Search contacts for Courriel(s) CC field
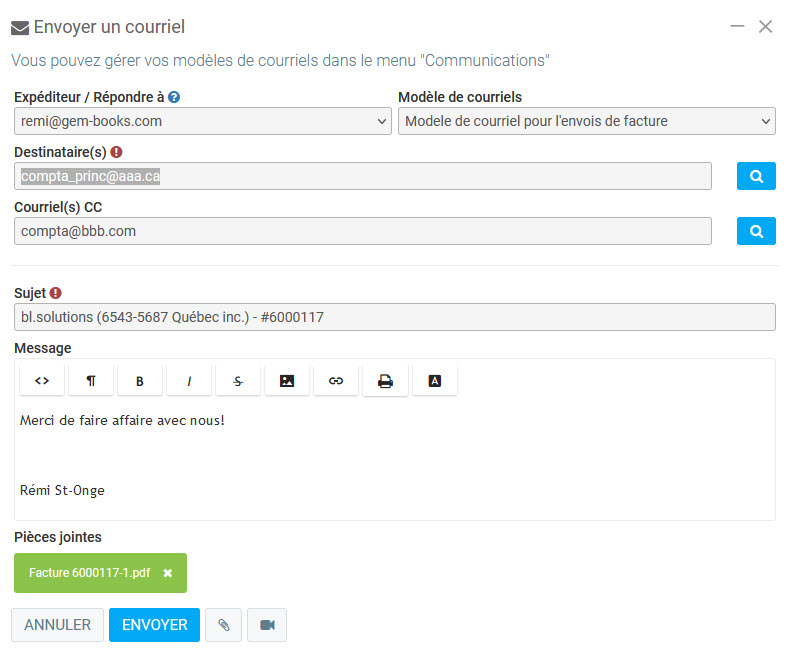Viewport: 790px width, 652px height. 756,231
